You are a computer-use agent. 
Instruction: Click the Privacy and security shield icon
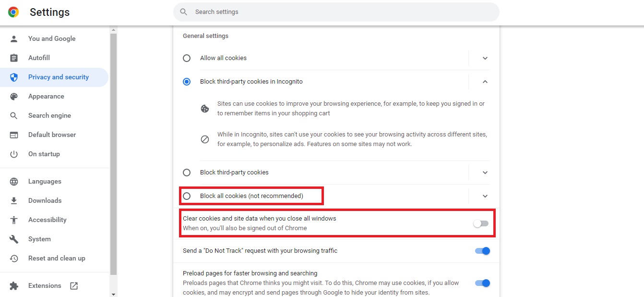coord(15,77)
